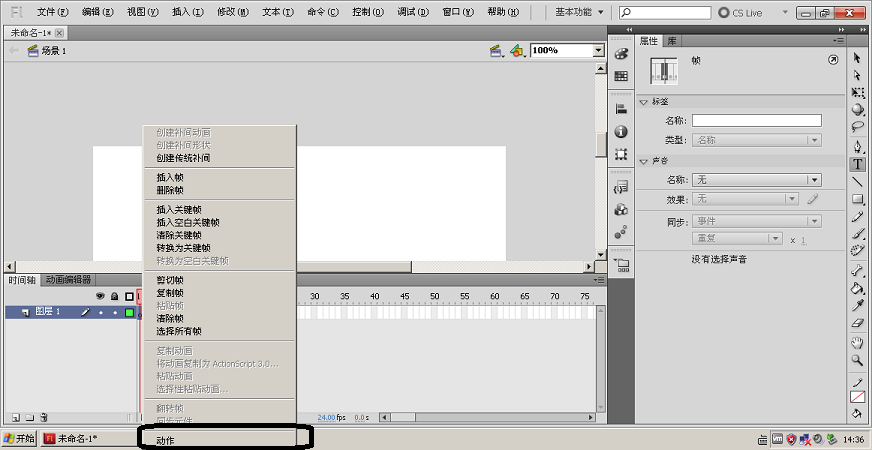Select the Deco tool
The width and height of the screenshot is (872, 450).
[x=857, y=251]
